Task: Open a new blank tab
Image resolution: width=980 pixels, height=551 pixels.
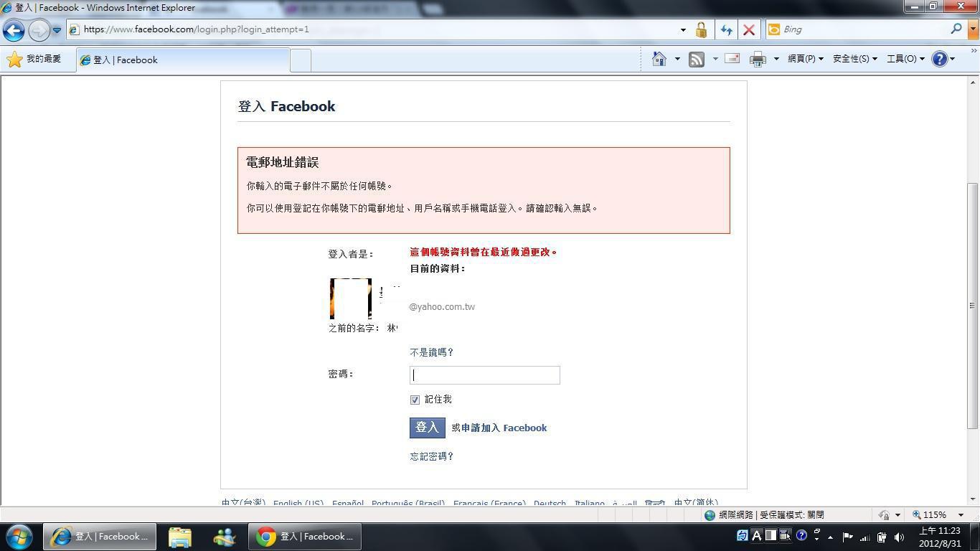Action: tap(301, 61)
